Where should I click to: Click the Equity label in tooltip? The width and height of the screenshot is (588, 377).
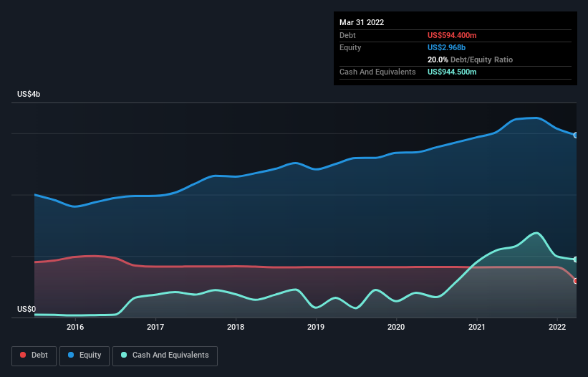(x=350, y=47)
